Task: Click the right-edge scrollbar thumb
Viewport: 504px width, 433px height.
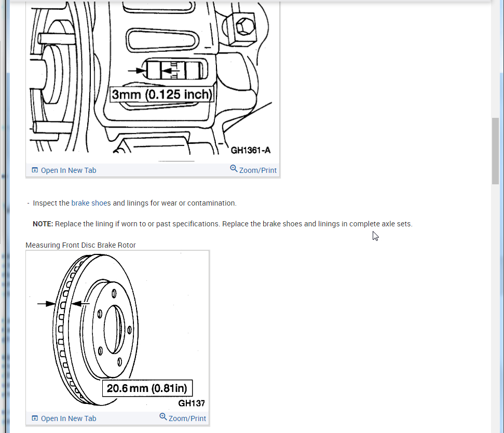Action: (x=495, y=149)
